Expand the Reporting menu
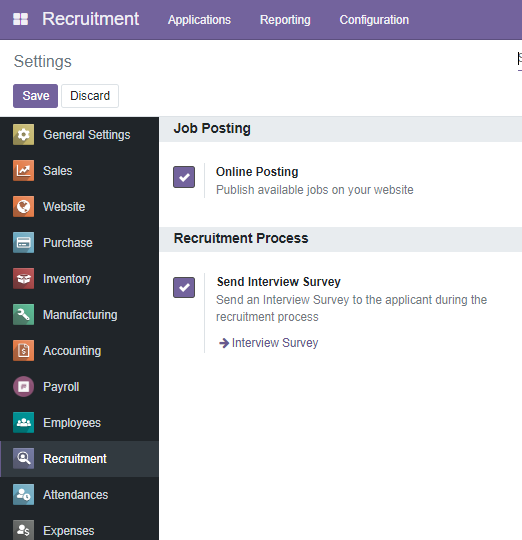Image resolution: width=522 pixels, height=540 pixels. 285,20
